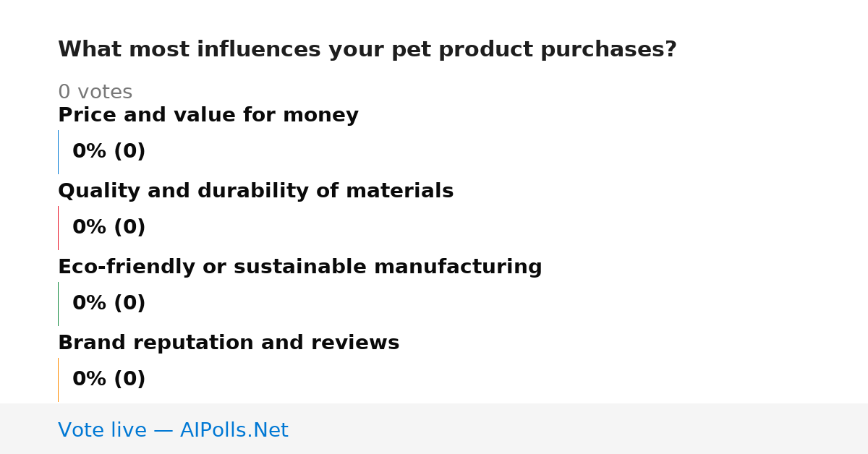This screenshot has width=868, height=454.
Task: Click the 0% (0) result for Eco-friendly manufacturing
Action: 109,304
